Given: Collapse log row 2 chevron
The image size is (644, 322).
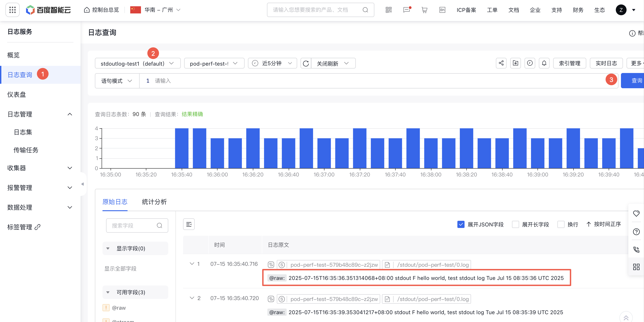Looking at the screenshot, I should (x=192, y=298).
